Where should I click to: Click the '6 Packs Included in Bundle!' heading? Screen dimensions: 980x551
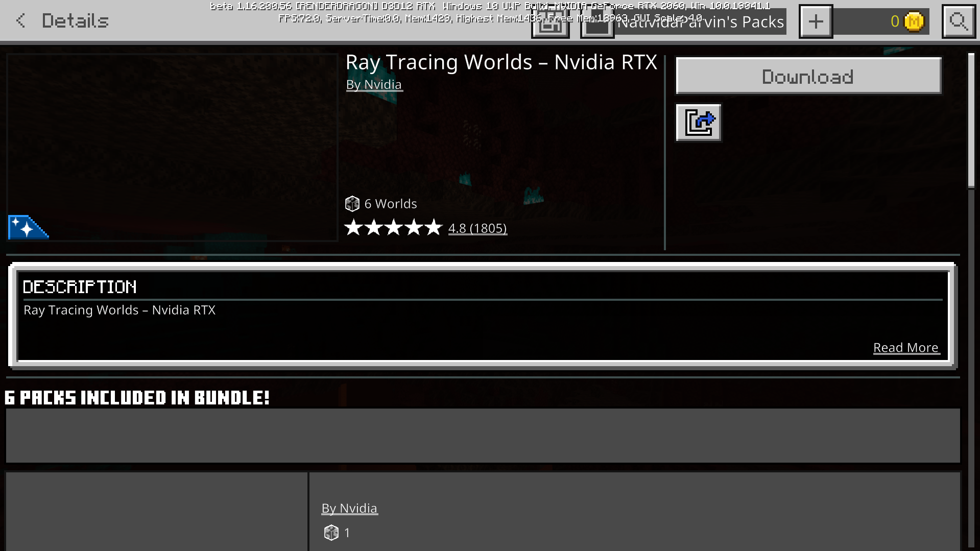pyautogui.click(x=137, y=398)
